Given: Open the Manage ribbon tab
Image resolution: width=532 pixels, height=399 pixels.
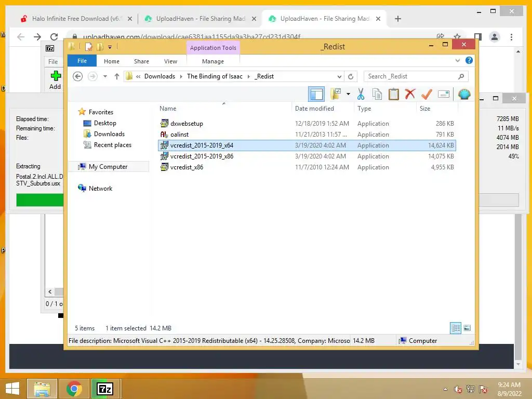Looking at the screenshot, I should [x=213, y=61].
